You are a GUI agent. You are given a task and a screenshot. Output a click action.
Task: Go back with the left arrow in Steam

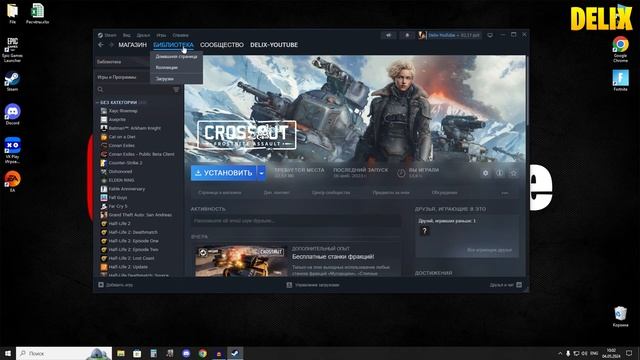pos(101,44)
